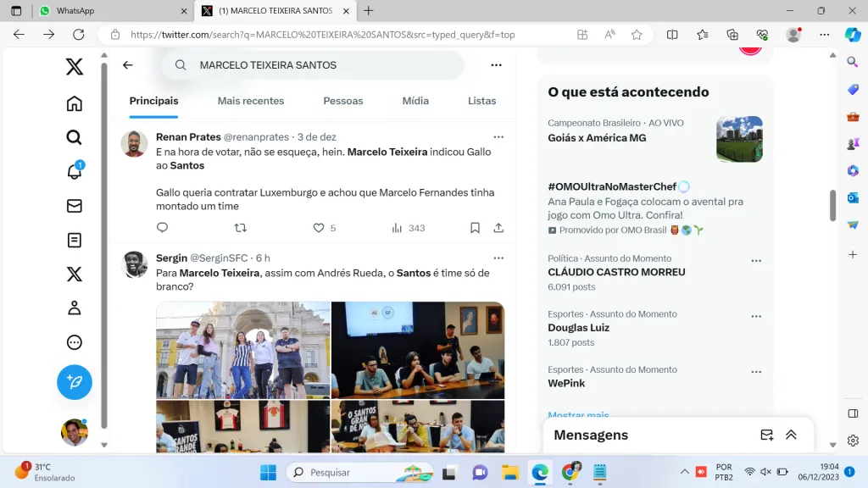This screenshot has height=488, width=868.
Task: Reply to Renan Prates' tweet
Action: pos(163,228)
